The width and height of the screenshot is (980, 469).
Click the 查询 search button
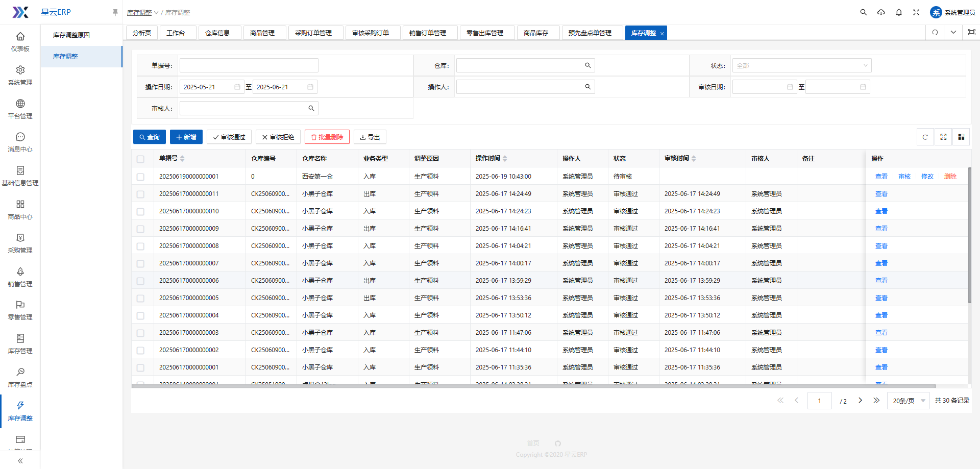tap(150, 137)
